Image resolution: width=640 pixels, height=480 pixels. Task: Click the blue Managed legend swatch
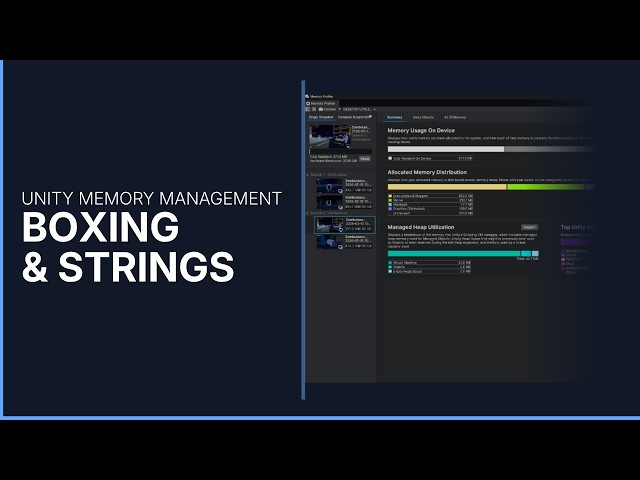[x=390, y=204]
